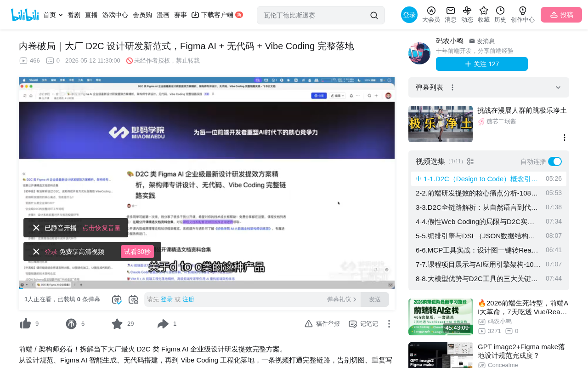
Task: Open the 大会员 icon in header
Action: (x=431, y=11)
